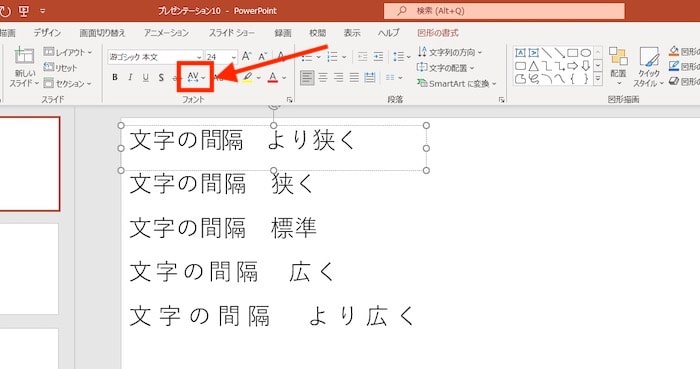This screenshot has height=369, width=700.
Task: Toggle Underline formatting
Action: [x=146, y=78]
